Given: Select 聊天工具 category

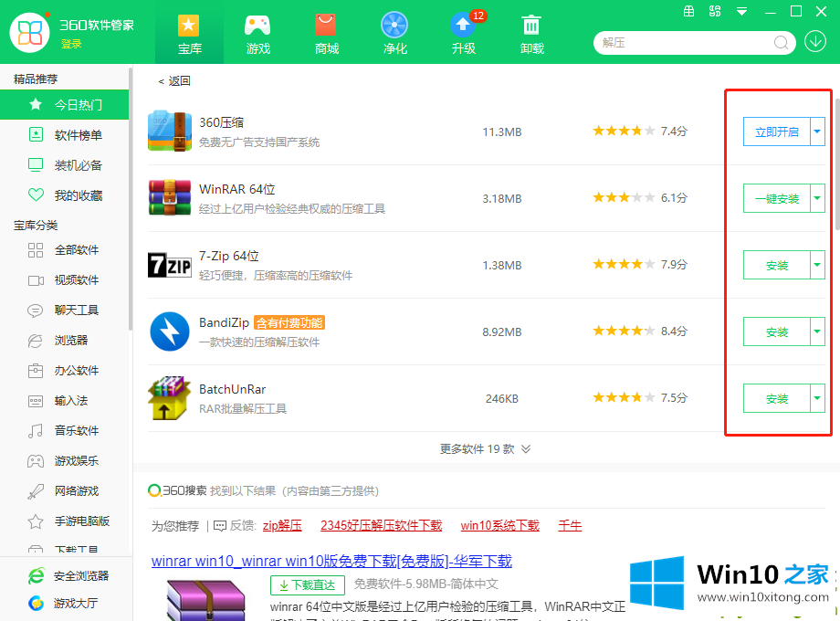Looking at the screenshot, I should coord(64,310).
